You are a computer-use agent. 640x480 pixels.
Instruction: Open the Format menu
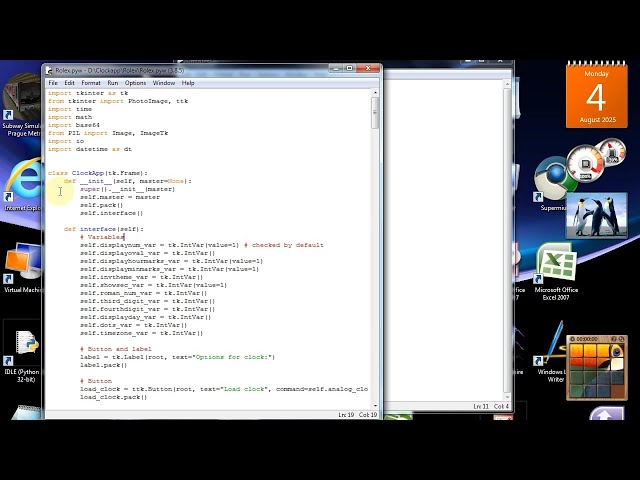click(x=91, y=83)
